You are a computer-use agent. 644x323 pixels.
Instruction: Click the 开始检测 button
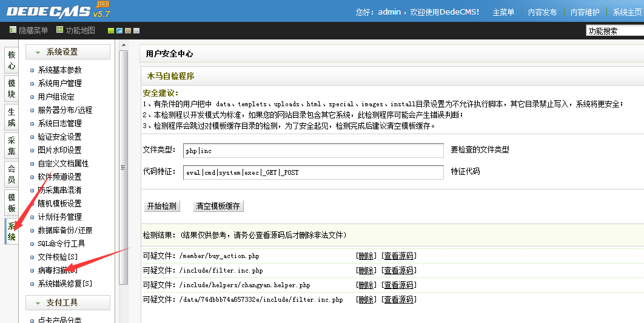pyautogui.click(x=162, y=206)
